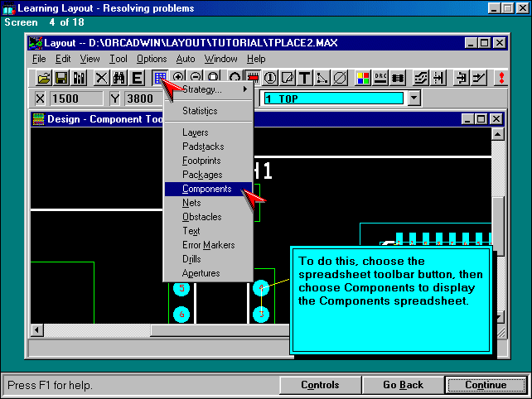Click the binoculars Find icon
The width and height of the screenshot is (532, 399).
118,78
